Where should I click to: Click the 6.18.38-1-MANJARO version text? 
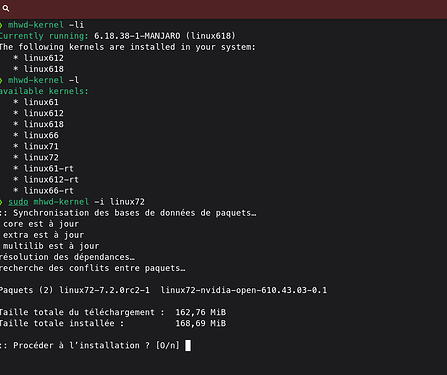137,36
